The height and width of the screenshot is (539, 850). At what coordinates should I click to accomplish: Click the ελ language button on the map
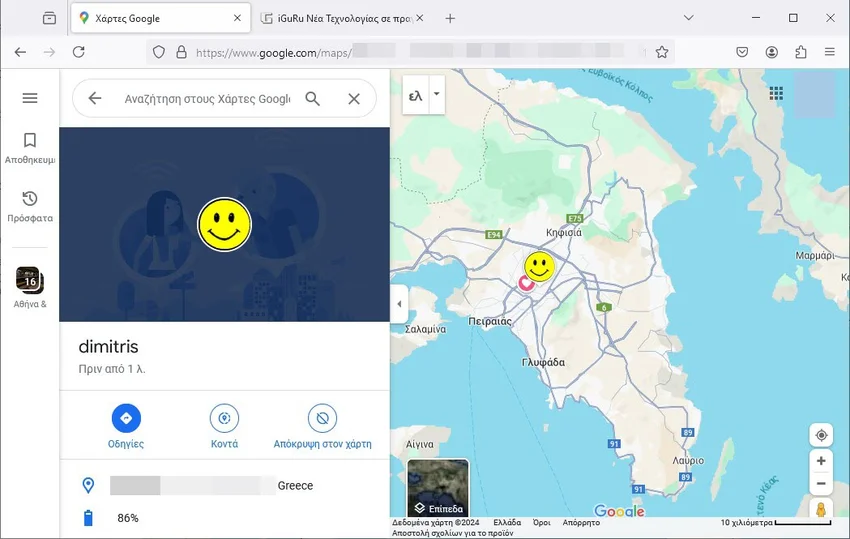tap(416, 95)
